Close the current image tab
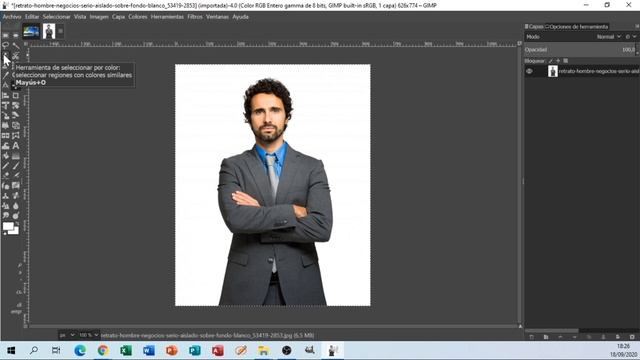The height and width of the screenshot is (360, 640). 60,31
